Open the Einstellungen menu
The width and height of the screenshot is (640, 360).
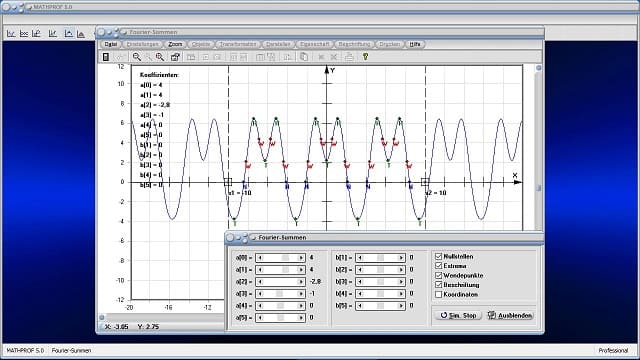pos(142,44)
